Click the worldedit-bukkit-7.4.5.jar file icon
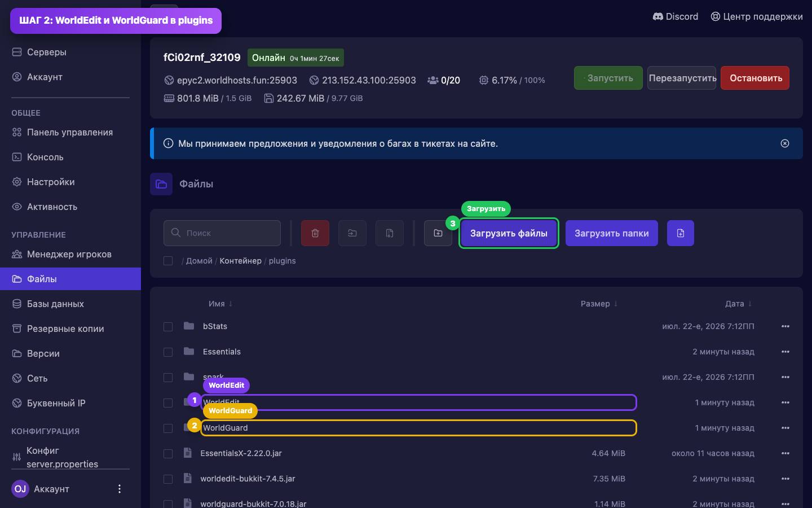This screenshot has width=812, height=508. pyautogui.click(x=188, y=478)
